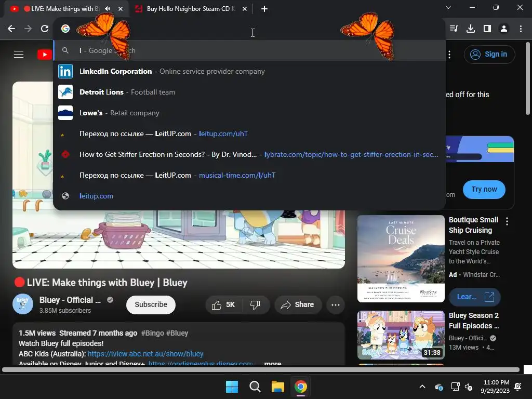Click the #Bluey hashtag
532x399 pixels.
[x=177, y=333]
